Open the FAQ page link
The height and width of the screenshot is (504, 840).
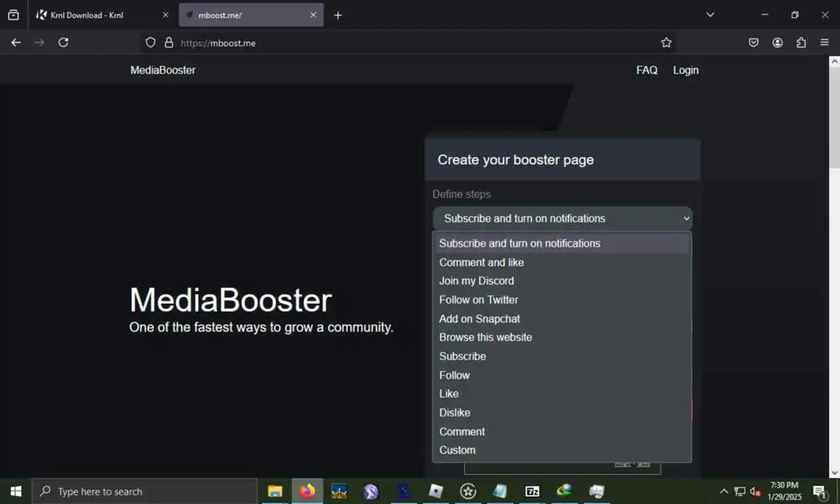tap(646, 70)
